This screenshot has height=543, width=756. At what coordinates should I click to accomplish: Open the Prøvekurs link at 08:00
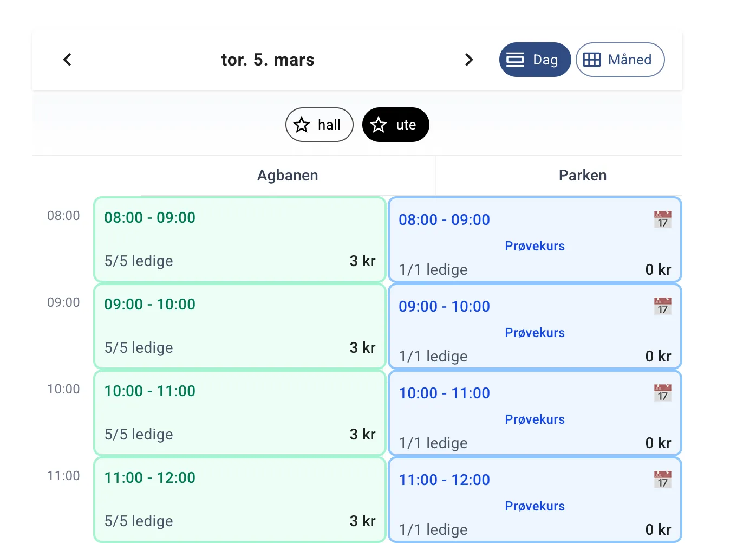(x=535, y=245)
